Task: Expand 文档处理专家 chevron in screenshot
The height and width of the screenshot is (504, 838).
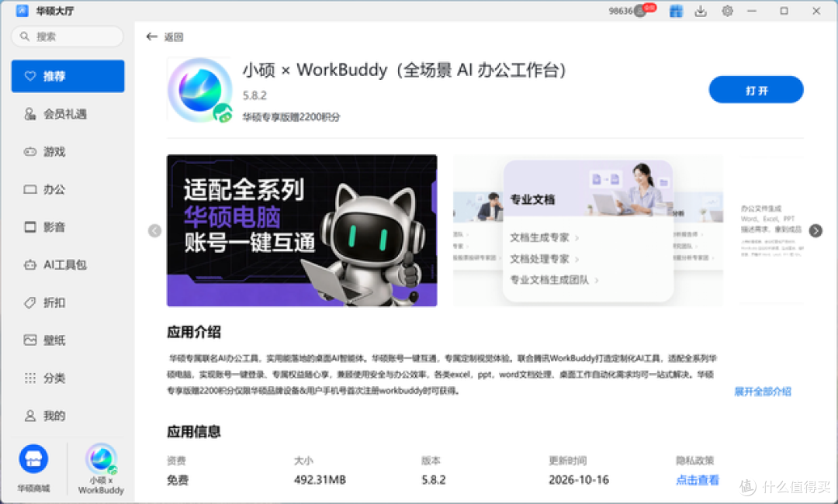Action: click(577, 260)
